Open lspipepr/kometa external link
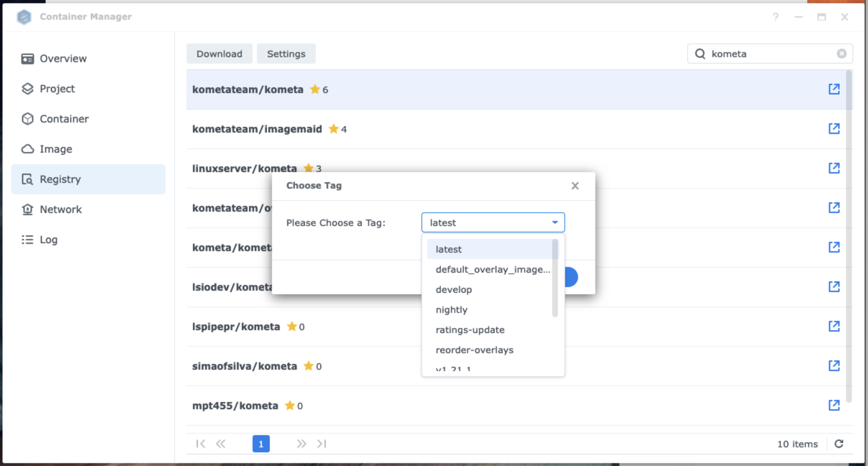The height and width of the screenshot is (466, 868). (834, 326)
